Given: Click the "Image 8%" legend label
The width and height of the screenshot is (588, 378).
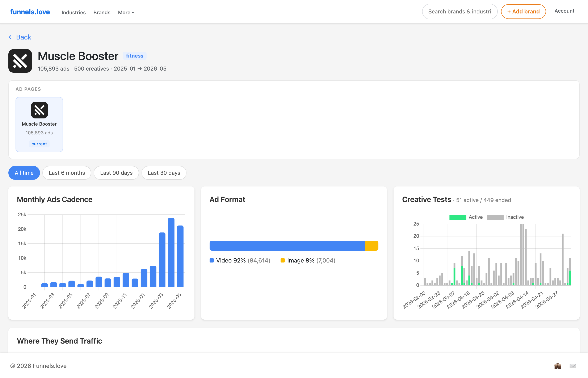Looking at the screenshot, I should pyautogui.click(x=301, y=260).
